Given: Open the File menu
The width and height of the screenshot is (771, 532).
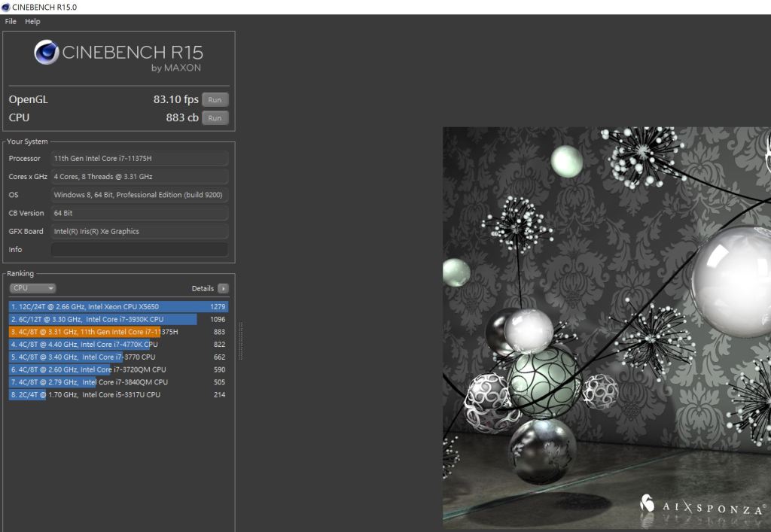Looking at the screenshot, I should 11,22.
